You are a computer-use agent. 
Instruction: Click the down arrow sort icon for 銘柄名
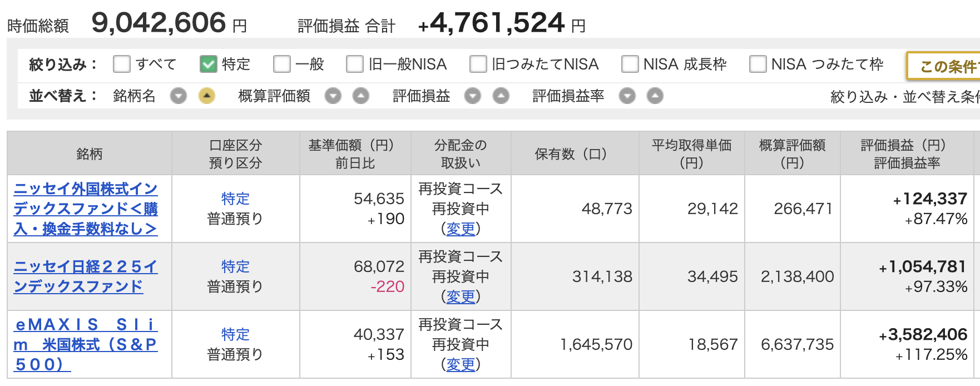pos(179,96)
